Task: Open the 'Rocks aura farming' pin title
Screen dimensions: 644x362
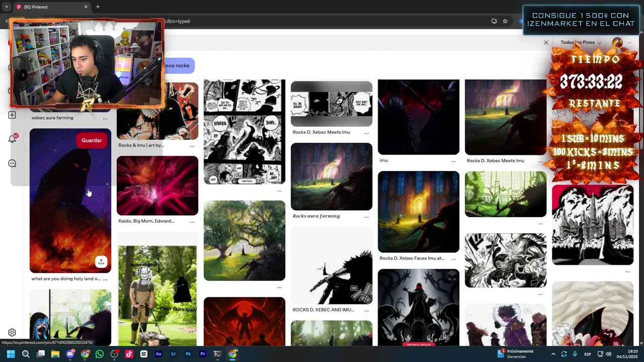Action: (x=316, y=216)
